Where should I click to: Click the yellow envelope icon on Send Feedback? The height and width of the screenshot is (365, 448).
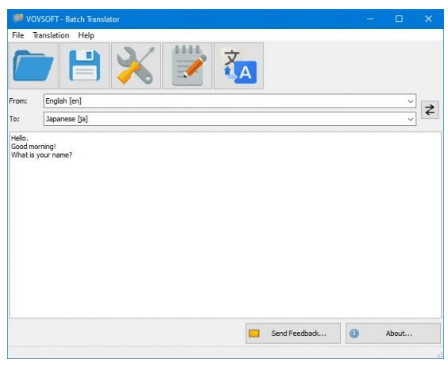coord(254,333)
